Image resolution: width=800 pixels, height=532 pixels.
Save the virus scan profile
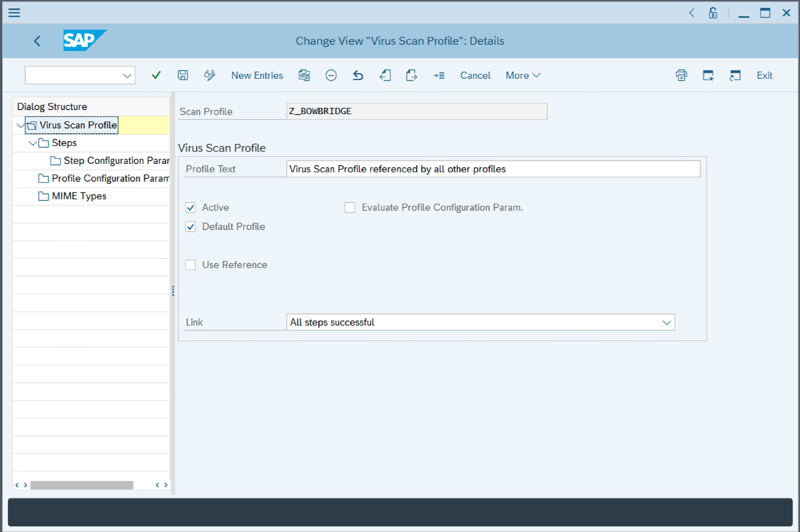(182, 75)
